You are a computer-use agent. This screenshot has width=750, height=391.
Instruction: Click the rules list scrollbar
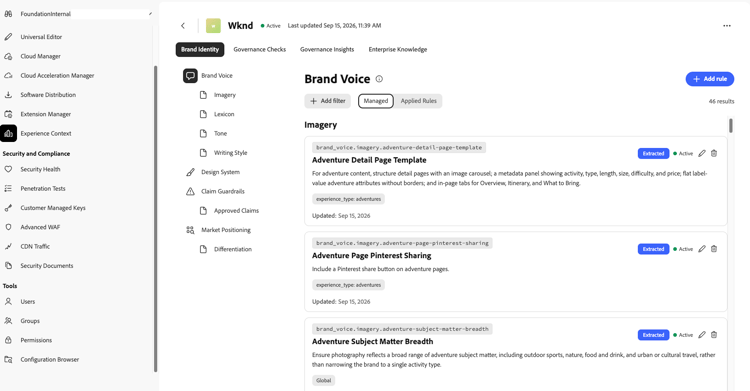731,126
